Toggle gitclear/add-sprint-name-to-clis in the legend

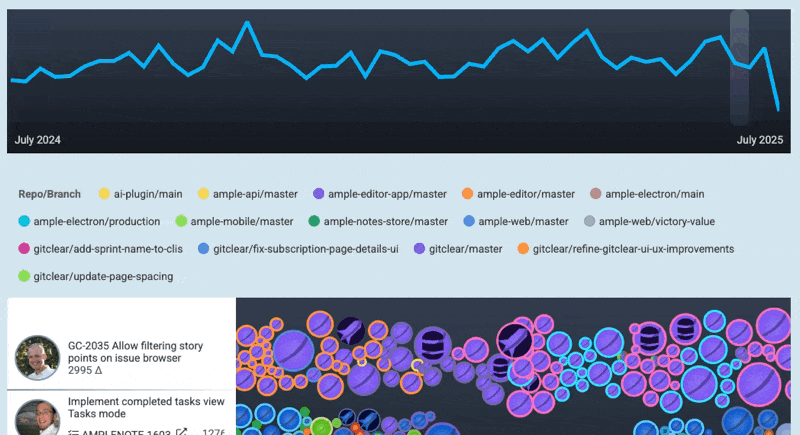pos(101,249)
